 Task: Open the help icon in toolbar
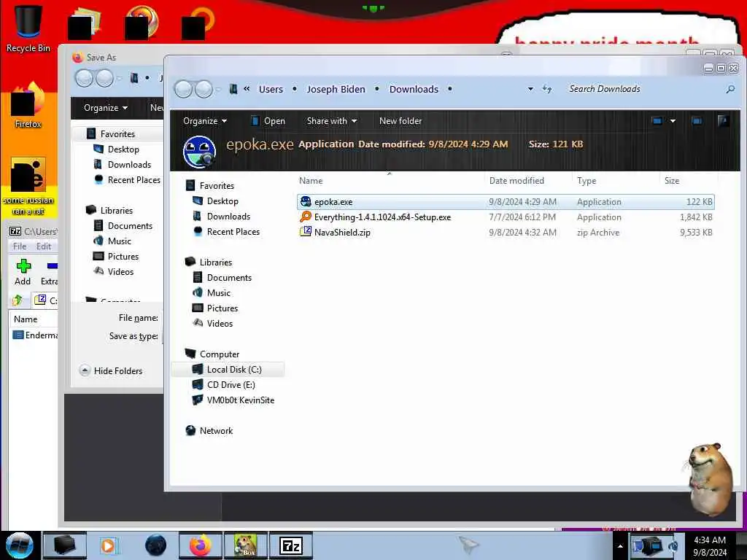pos(723,120)
